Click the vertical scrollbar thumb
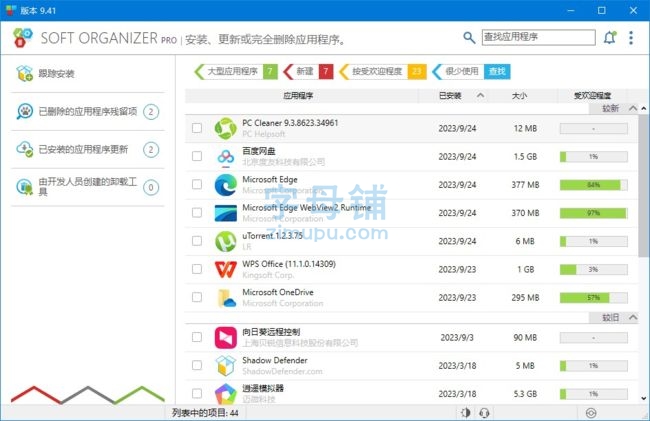Screen dimensions: 650x421 (643, 184)
